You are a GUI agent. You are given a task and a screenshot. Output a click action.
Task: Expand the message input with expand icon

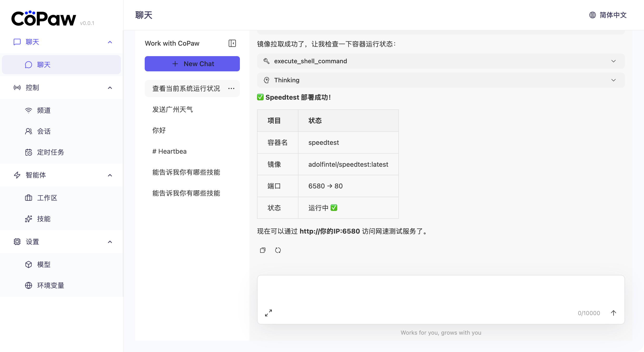(x=268, y=313)
